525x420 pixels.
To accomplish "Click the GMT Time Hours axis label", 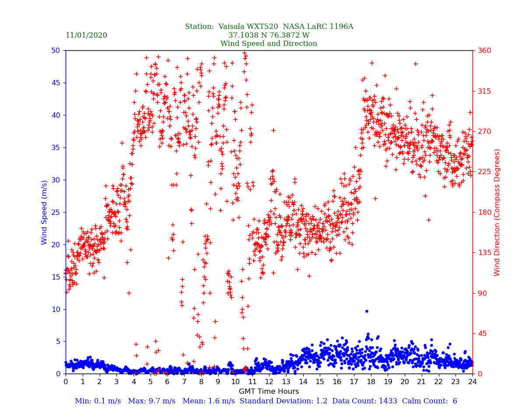I will (269, 392).
